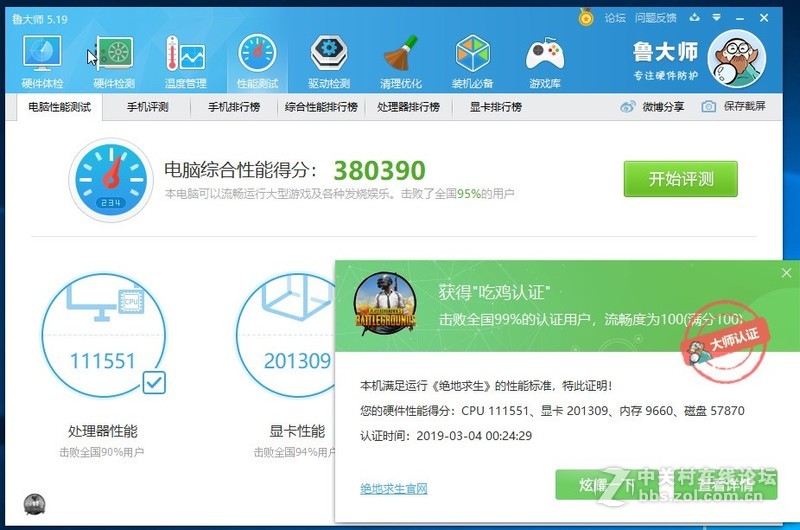Open the 驱动检测 driver detection icon
The width and height of the screenshot is (800, 530).
point(329,62)
